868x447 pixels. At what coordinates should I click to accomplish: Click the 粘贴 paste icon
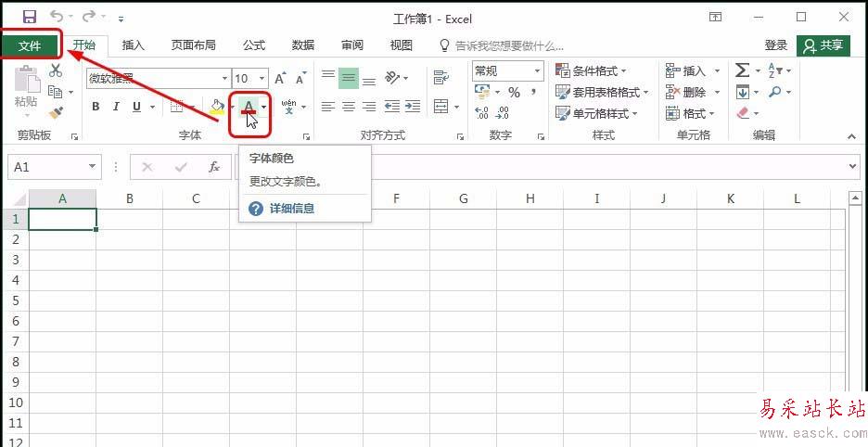27,80
